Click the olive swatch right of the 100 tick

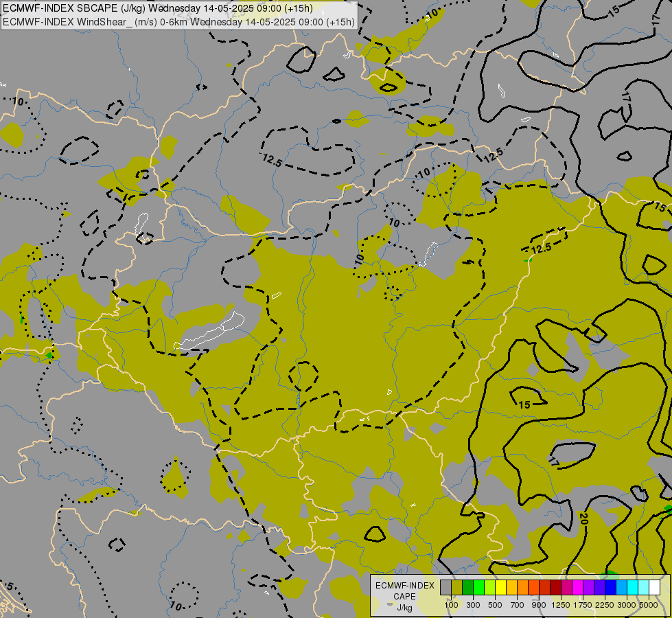click(x=457, y=588)
